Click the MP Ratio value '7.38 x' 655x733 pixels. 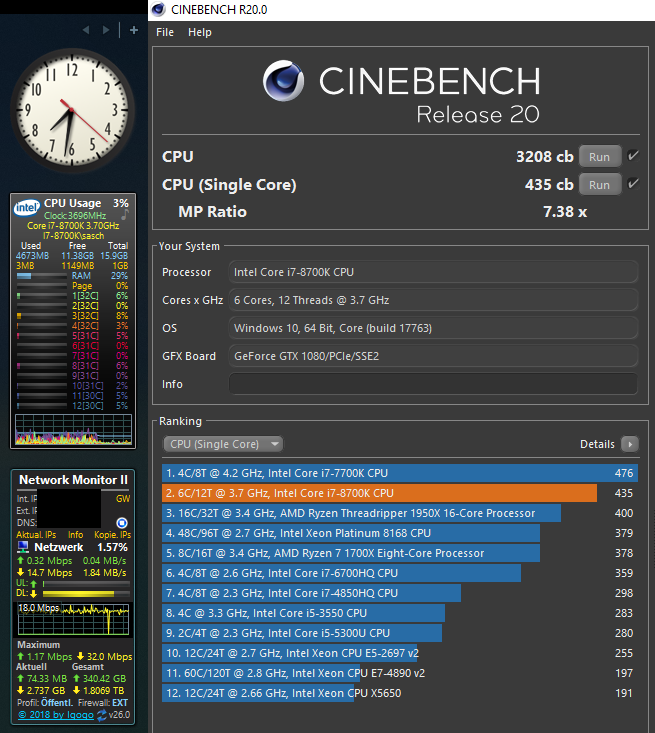click(x=565, y=212)
